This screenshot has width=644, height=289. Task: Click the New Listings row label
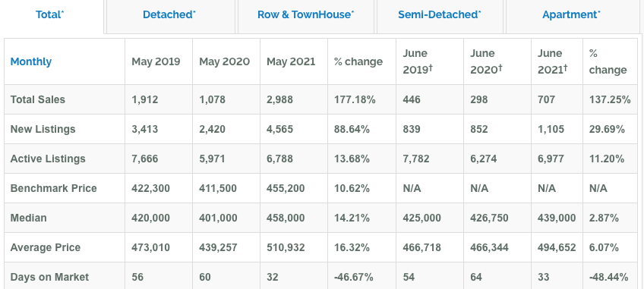pos(43,129)
